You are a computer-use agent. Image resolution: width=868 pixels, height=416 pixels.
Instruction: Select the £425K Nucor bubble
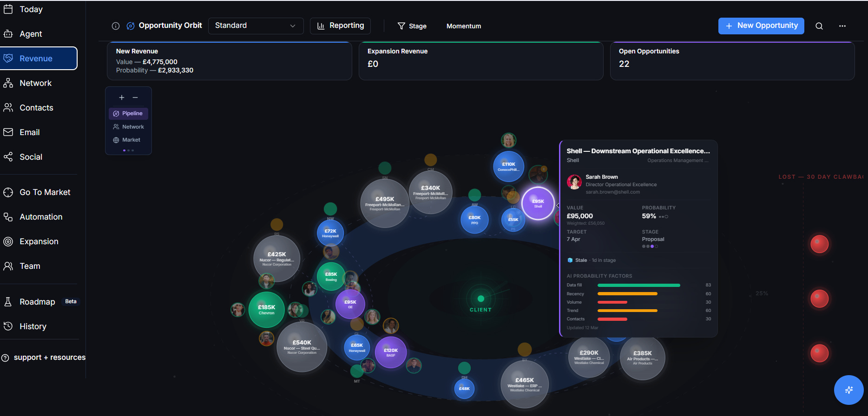pos(276,259)
